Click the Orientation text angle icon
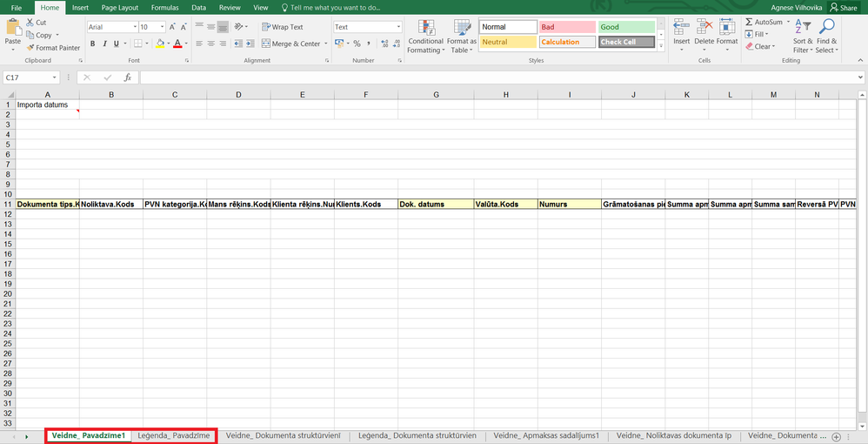Viewport: 868px width, 444px height. (x=238, y=27)
